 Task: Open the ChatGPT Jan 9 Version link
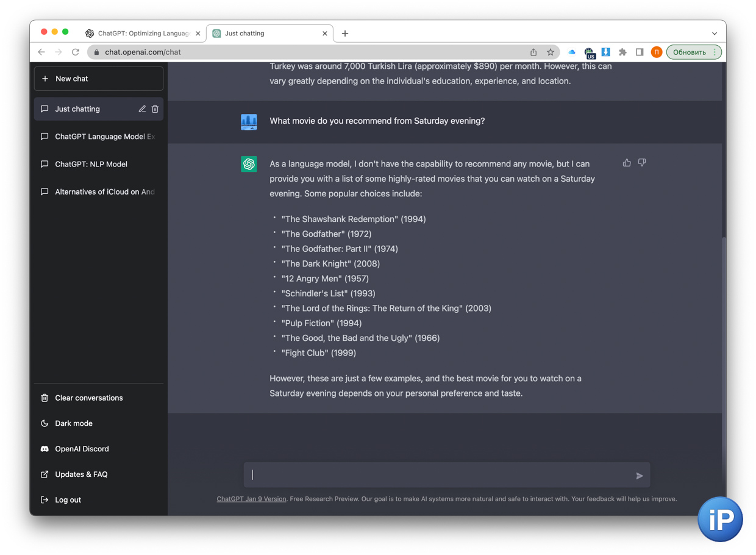point(251,499)
